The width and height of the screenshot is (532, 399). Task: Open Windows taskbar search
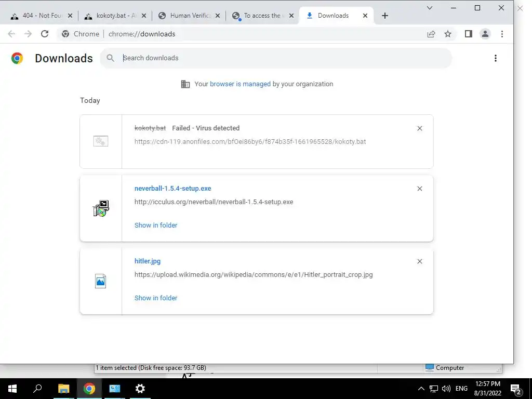tap(37, 389)
